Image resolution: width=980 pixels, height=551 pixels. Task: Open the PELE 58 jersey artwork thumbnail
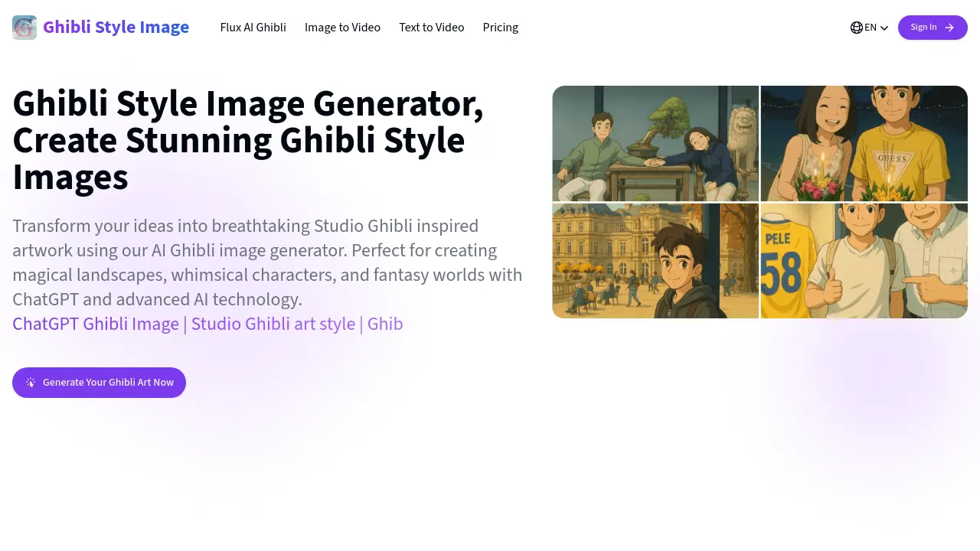tap(864, 260)
